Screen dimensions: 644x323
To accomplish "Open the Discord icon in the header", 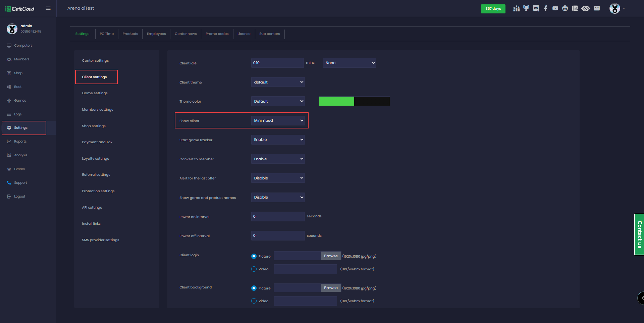I will click(x=536, y=8).
